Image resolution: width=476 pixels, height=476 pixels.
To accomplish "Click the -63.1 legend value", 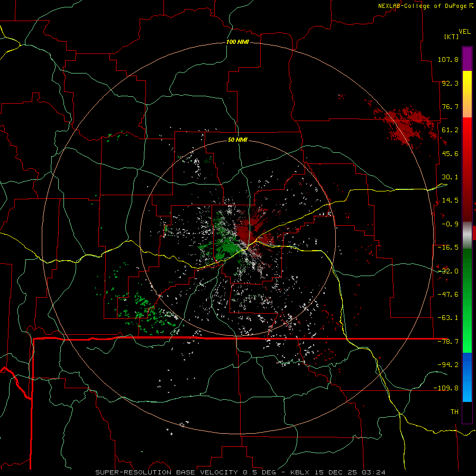I will pos(448,318).
